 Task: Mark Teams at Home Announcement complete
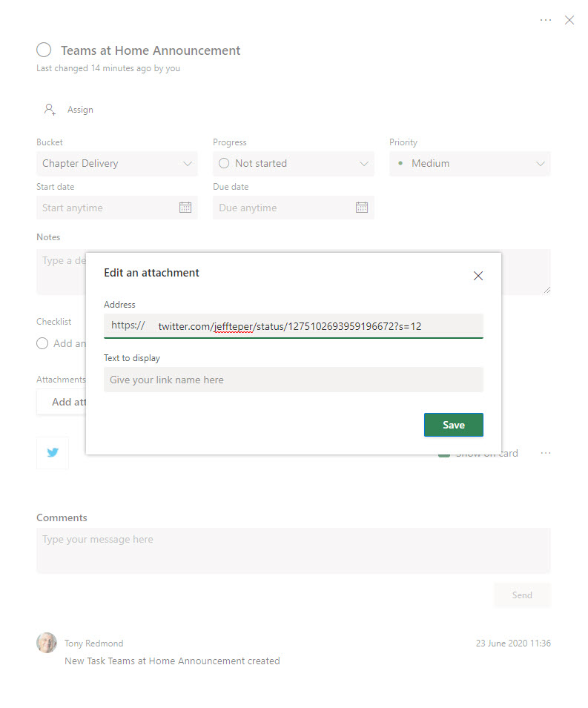click(x=44, y=50)
